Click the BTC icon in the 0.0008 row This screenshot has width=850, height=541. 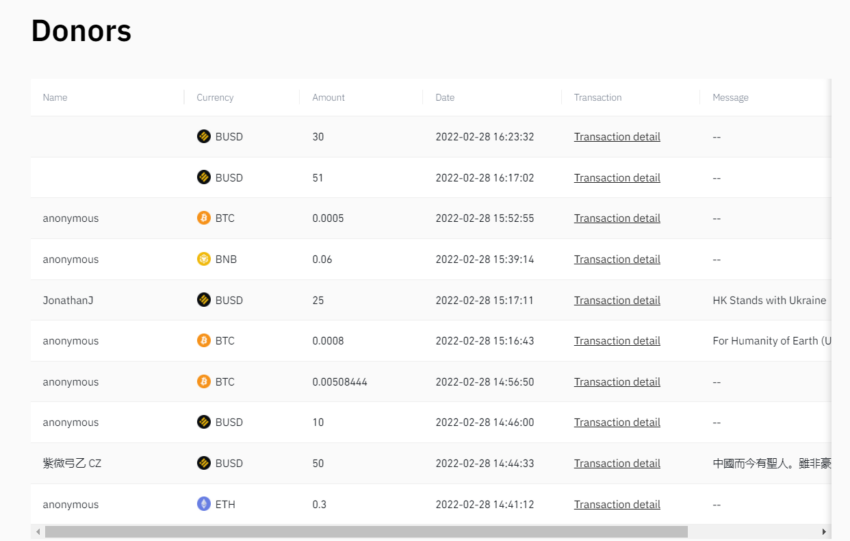point(204,341)
